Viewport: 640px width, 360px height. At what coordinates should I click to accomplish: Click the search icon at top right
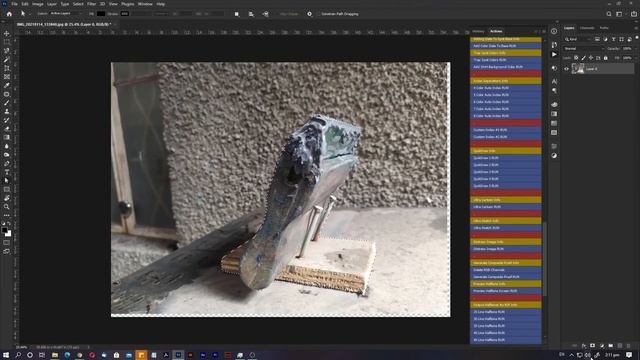tap(609, 14)
